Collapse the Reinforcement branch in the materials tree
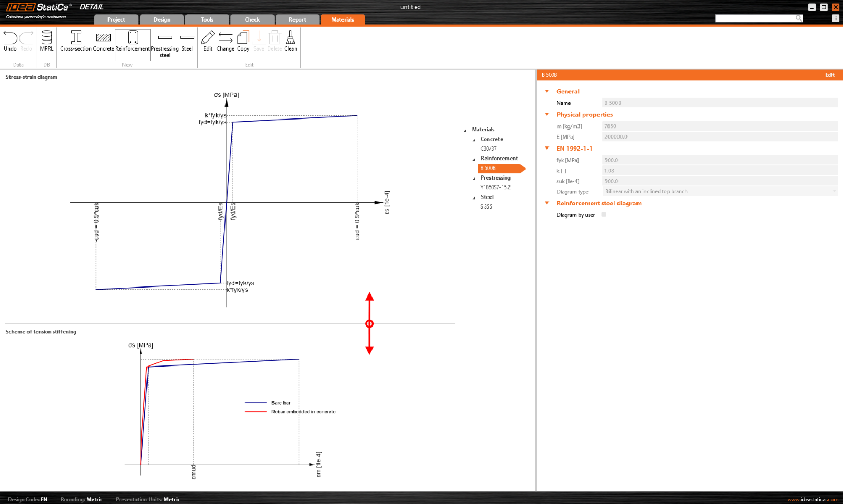Viewport: 843px width, 504px height. [474, 159]
